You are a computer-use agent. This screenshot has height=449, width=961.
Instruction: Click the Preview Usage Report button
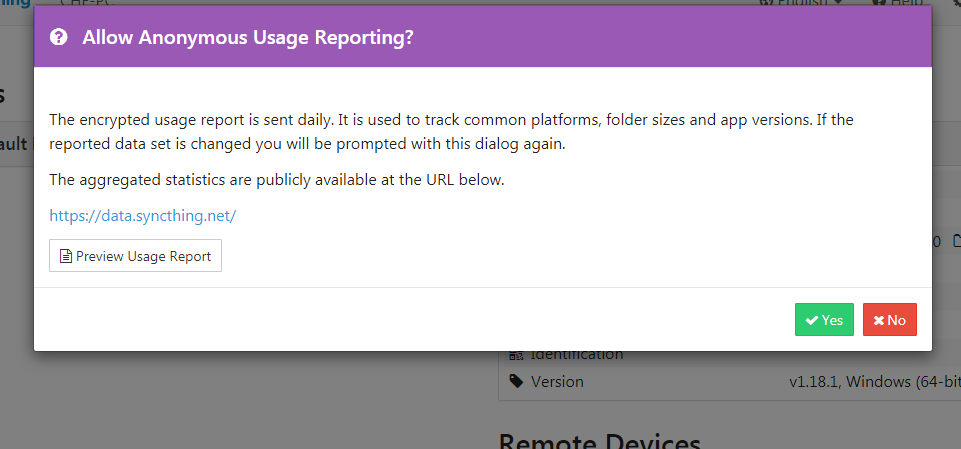pyautogui.click(x=135, y=256)
